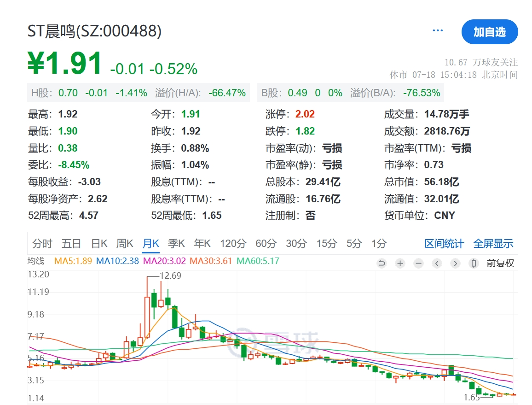Click the 加自选 button
The height and width of the screenshot is (405, 532).
coord(490,32)
